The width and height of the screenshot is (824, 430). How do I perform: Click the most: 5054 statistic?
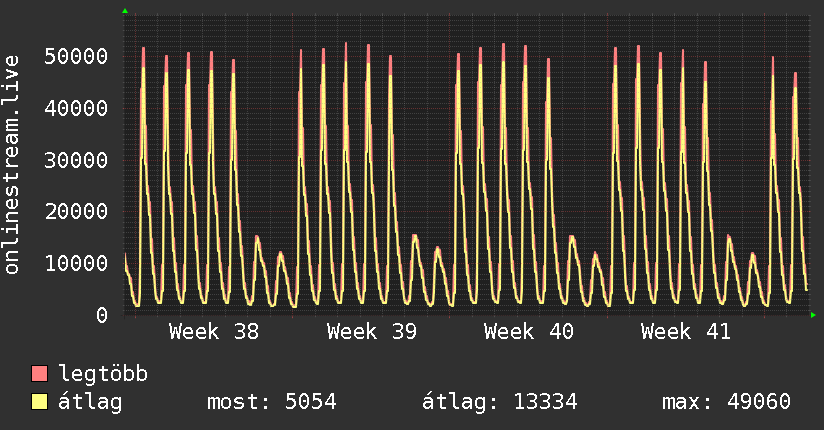pos(272,402)
